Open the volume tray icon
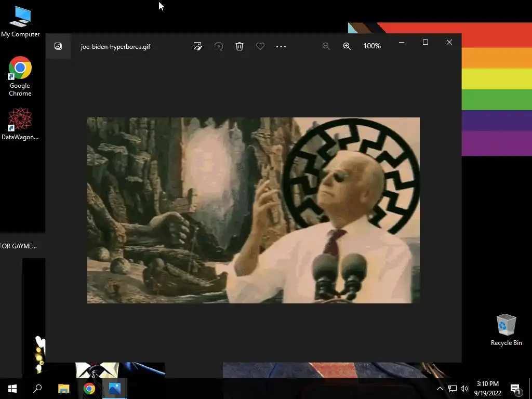Image resolution: width=532 pixels, height=399 pixels. (x=464, y=389)
